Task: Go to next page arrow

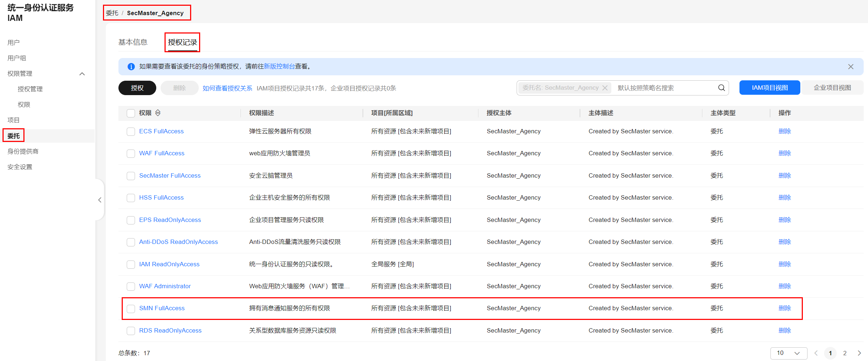Action: [x=859, y=353]
